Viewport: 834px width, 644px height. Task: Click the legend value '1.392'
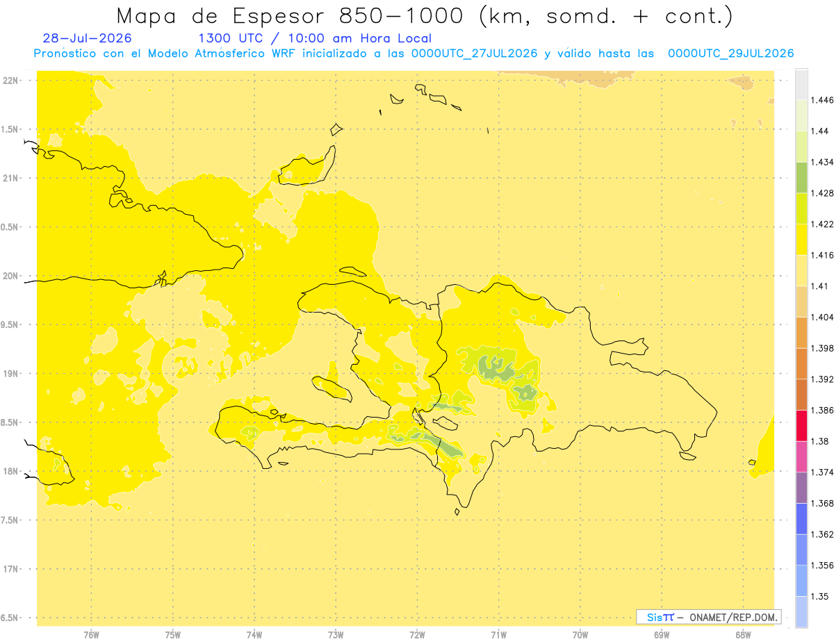[x=822, y=379]
